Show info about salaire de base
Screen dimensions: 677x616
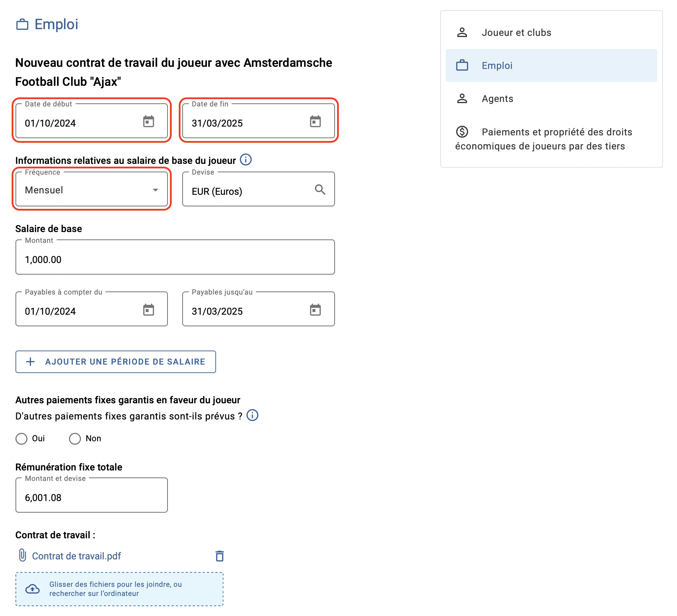(x=246, y=160)
